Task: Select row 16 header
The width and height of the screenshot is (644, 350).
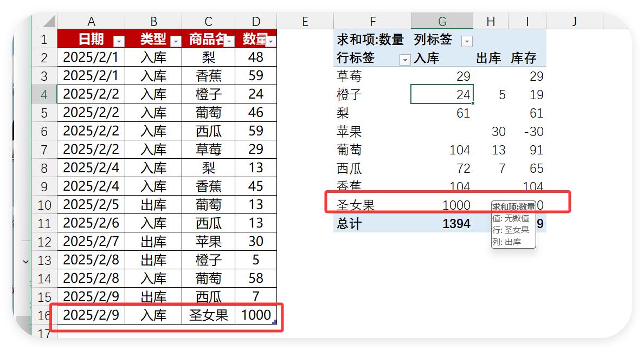Action: [x=44, y=315]
